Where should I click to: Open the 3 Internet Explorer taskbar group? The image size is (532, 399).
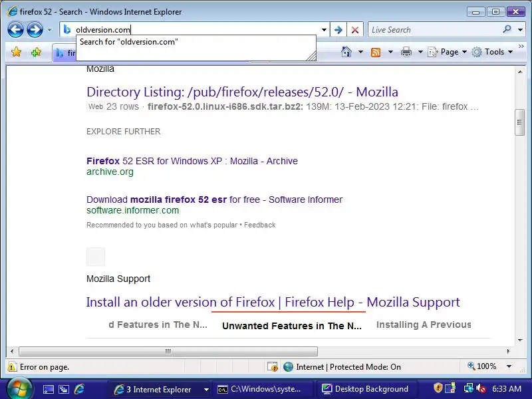160,389
